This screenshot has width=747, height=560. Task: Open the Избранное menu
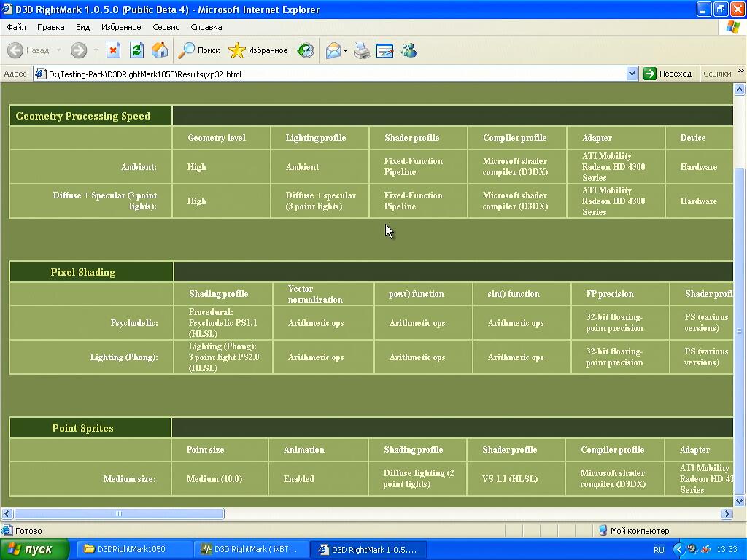[x=121, y=27]
